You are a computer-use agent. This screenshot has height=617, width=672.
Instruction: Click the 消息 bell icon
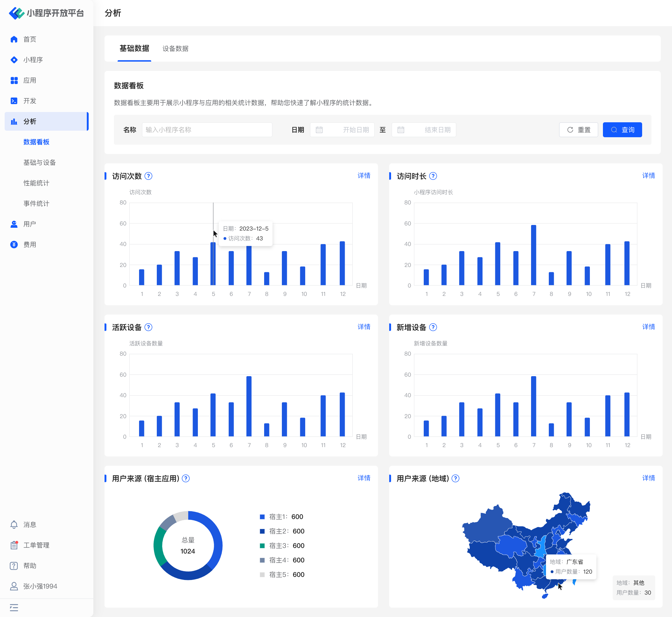(14, 525)
